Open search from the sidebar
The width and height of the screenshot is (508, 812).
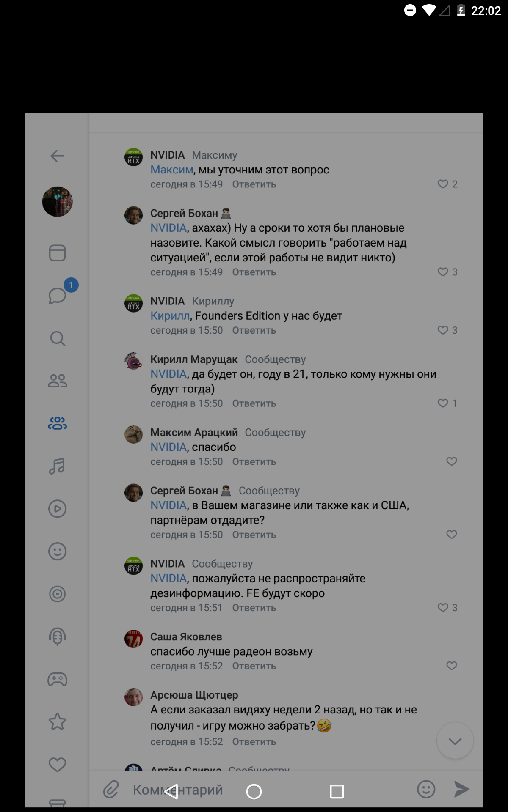57,338
